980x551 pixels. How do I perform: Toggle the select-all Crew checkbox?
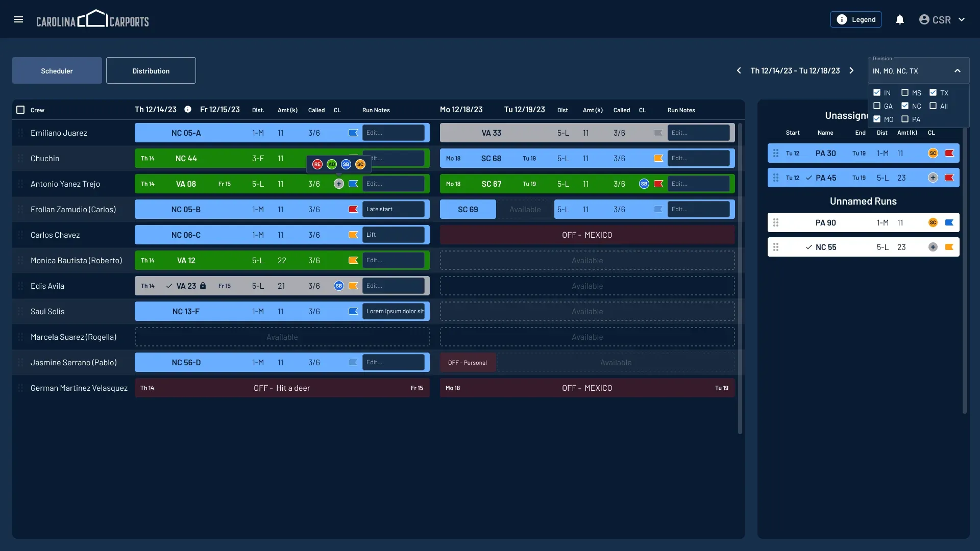coord(20,110)
